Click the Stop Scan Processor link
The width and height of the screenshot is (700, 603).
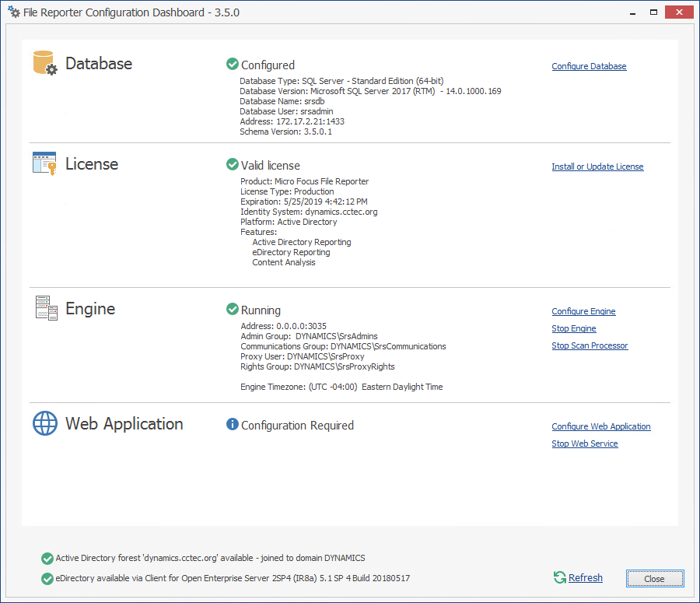(x=590, y=345)
